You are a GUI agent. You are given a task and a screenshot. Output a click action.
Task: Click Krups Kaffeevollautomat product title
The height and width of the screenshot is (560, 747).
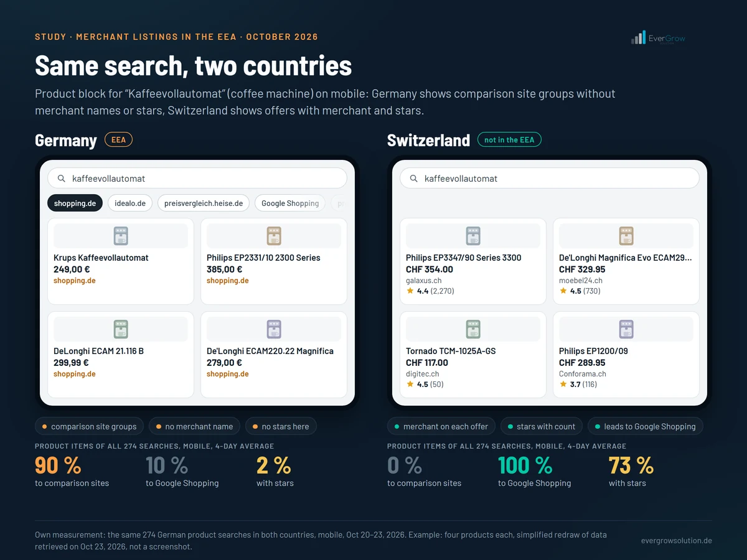(x=101, y=258)
